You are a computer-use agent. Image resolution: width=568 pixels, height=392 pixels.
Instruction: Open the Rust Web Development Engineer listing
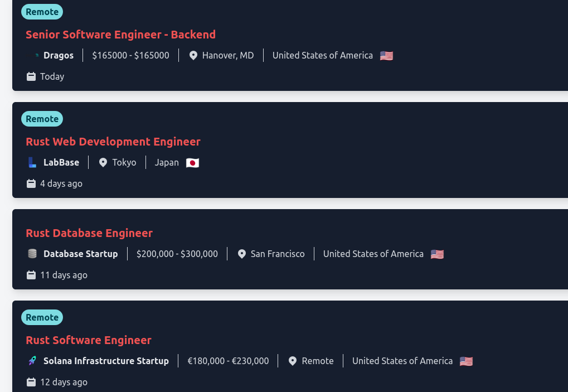(113, 142)
